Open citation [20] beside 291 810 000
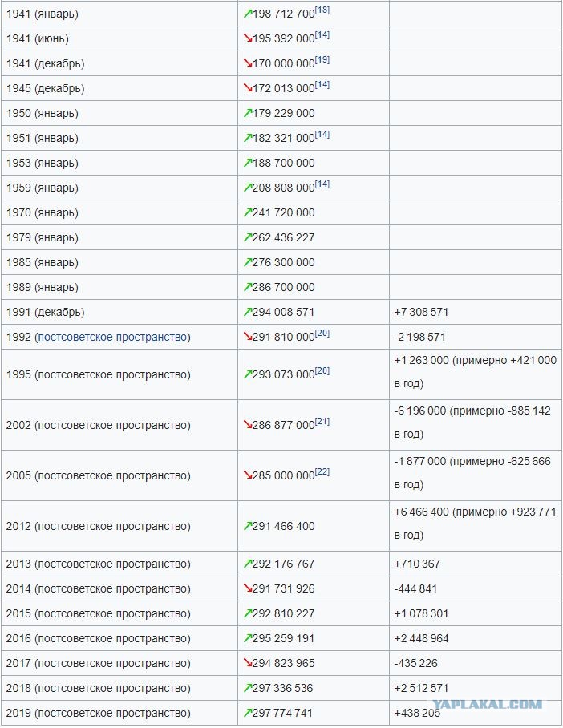This screenshot has height=728, width=563. (322, 333)
